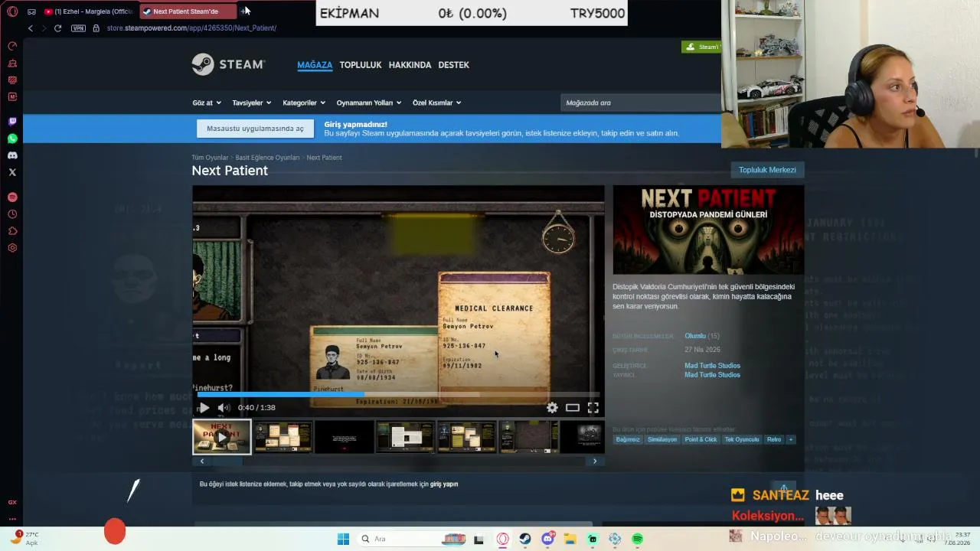The image size is (980, 551).
Task: Open Steam app on the taskbar
Action: point(524,539)
